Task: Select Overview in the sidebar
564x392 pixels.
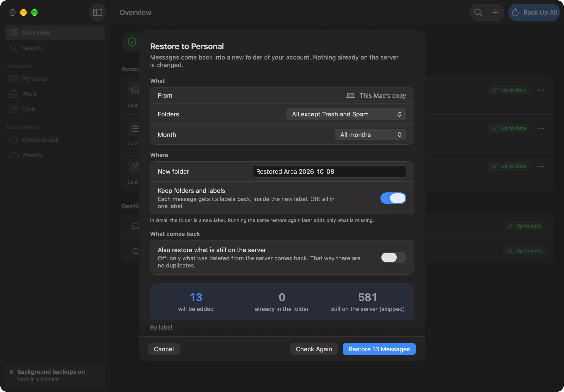Action: pyautogui.click(x=55, y=33)
